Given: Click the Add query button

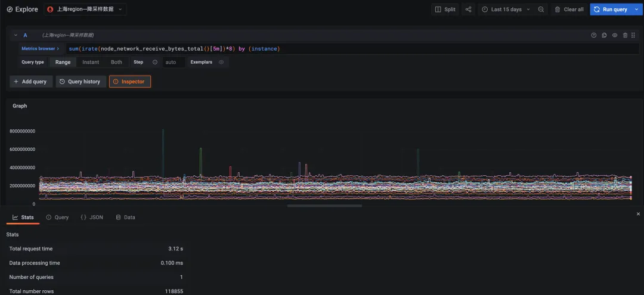Looking at the screenshot, I should 31,82.
